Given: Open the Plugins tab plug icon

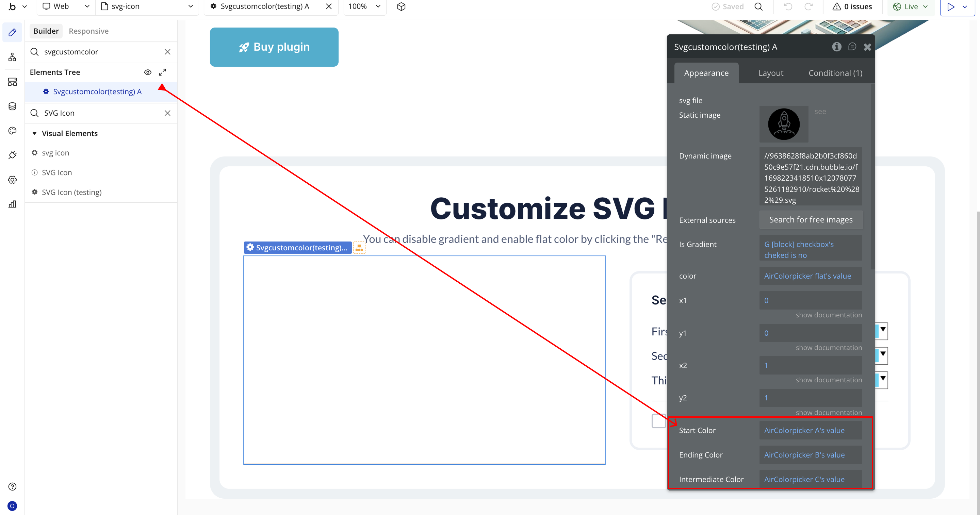Looking at the screenshot, I should (12, 155).
